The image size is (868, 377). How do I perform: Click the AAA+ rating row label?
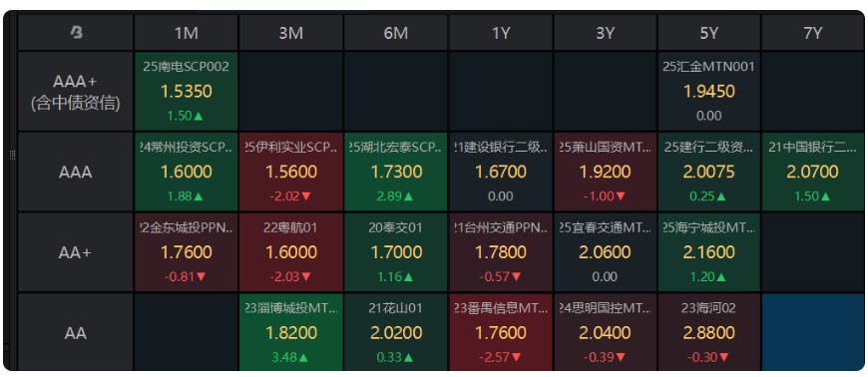pos(75,92)
